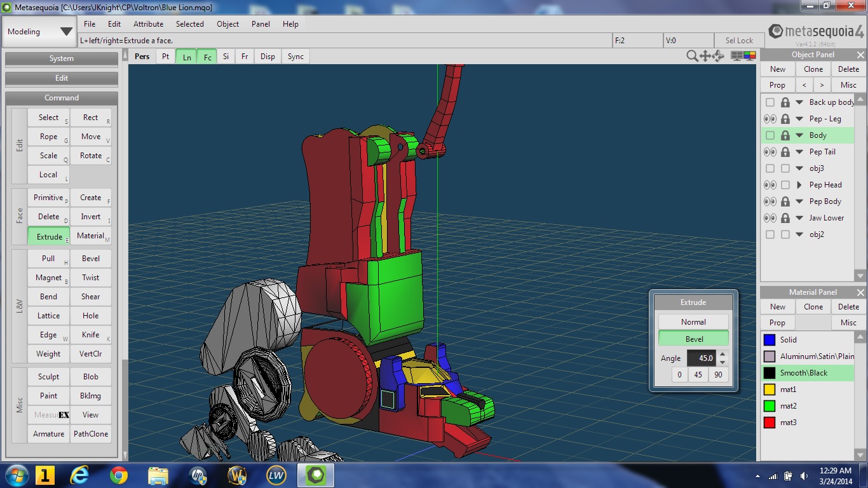868x488 pixels.
Task: Click Clone in the Object Panel
Action: (x=813, y=69)
